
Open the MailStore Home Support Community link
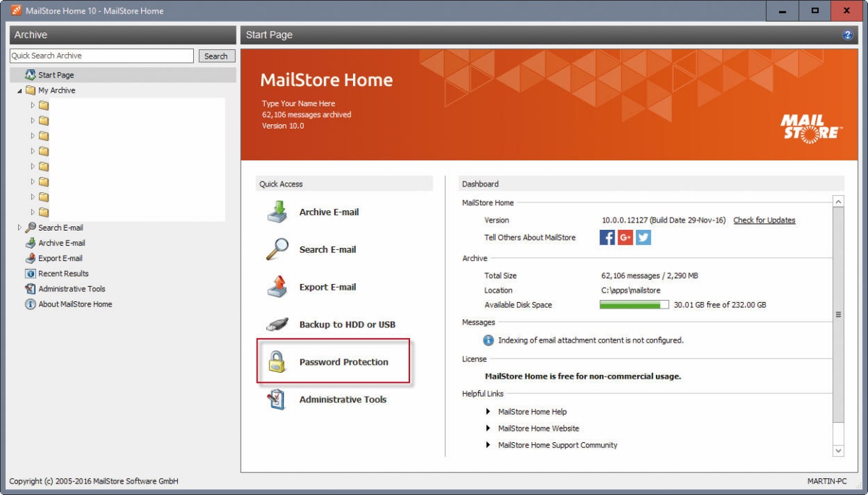pos(558,445)
